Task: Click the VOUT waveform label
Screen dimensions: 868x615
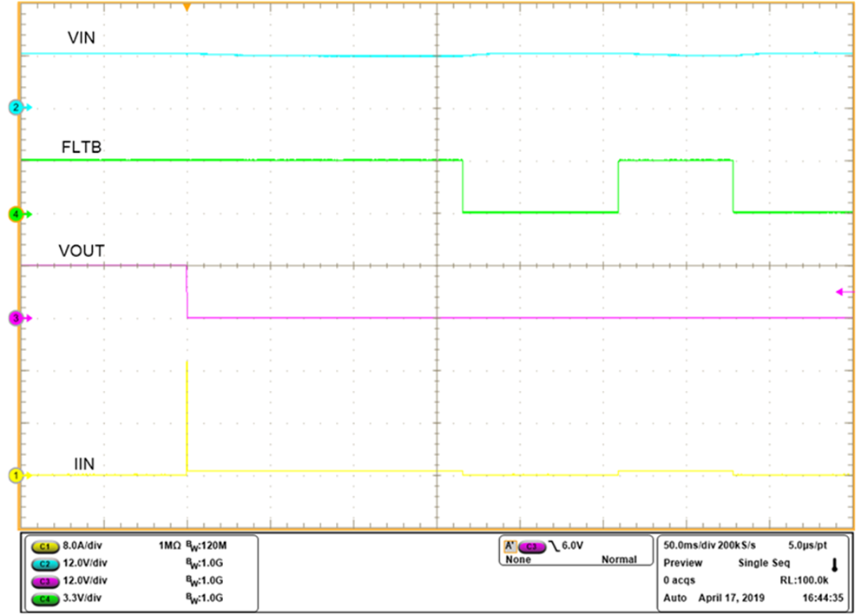Action: (x=82, y=251)
